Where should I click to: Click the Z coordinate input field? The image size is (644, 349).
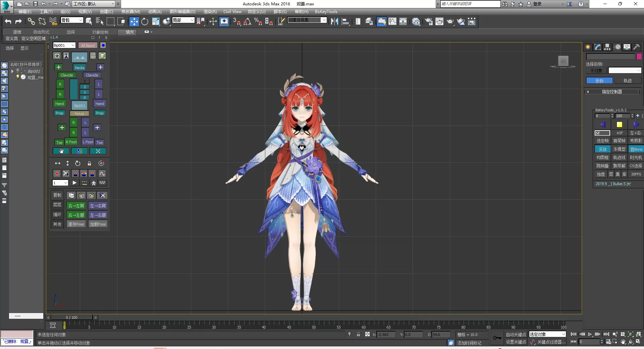441,335
